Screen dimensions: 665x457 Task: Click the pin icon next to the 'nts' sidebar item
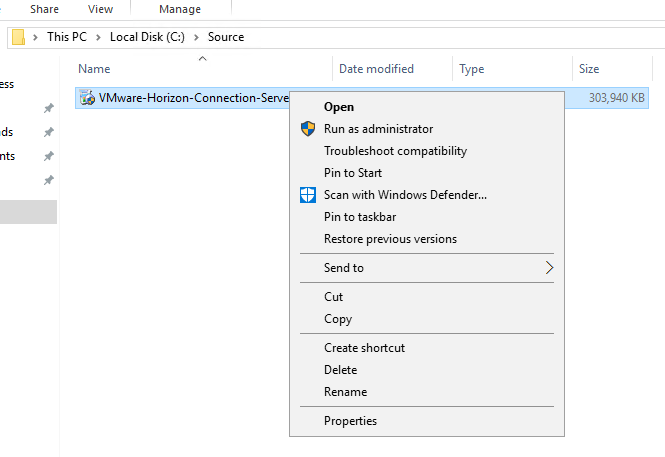tap(49, 156)
